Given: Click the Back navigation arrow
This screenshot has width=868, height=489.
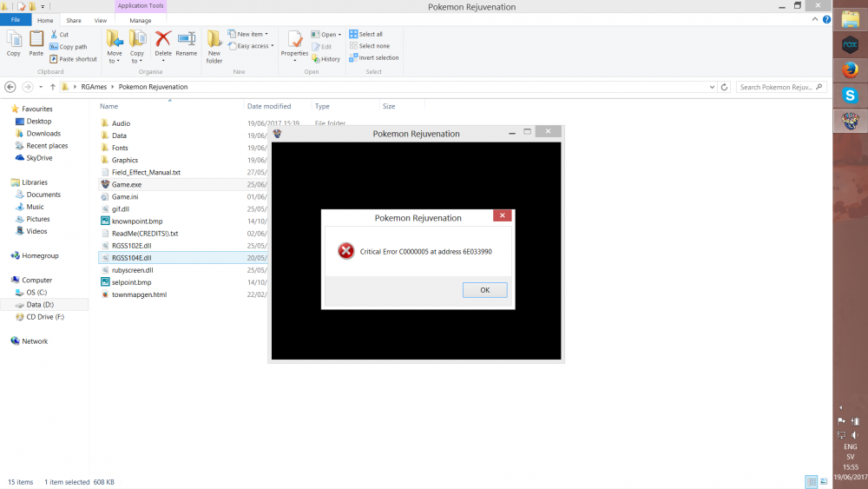Looking at the screenshot, I should click(x=10, y=87).
